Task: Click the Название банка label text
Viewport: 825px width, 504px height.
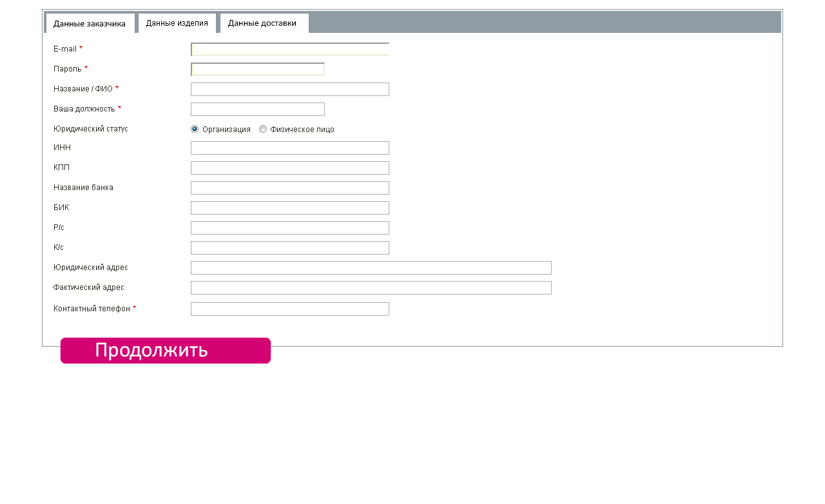Action: (x=83, y=188)
